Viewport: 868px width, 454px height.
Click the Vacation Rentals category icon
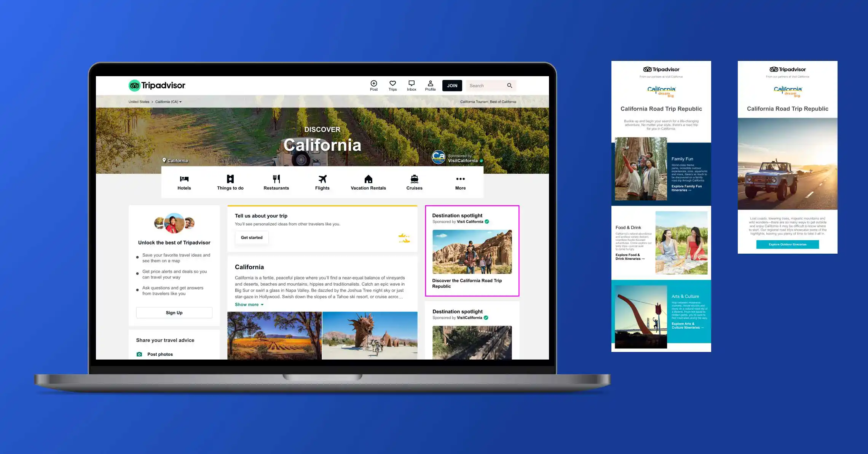(368, 179)
